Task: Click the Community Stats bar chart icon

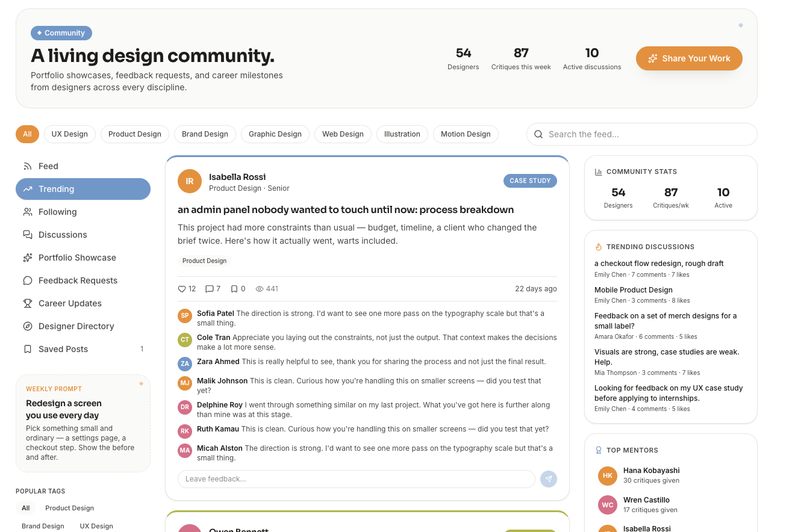Action: [599, 172]
